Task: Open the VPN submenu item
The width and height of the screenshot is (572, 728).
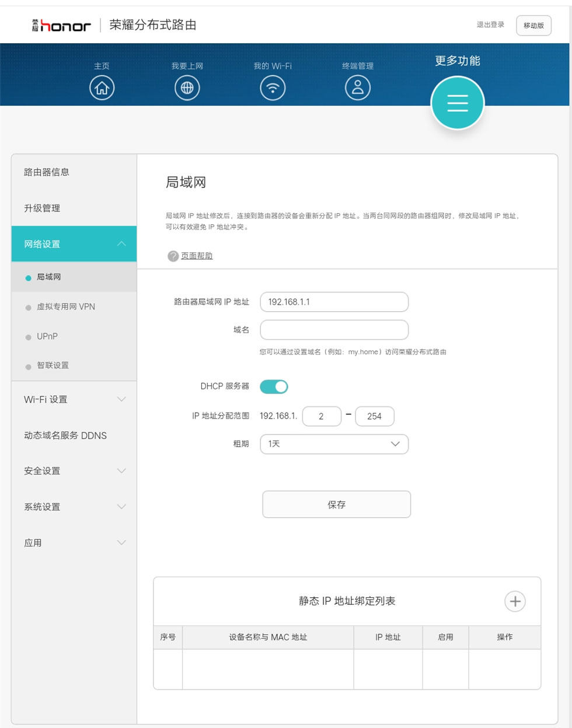Action: pos(65,307)
